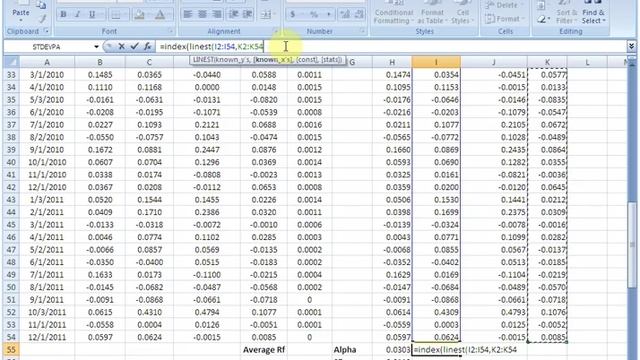Select the row 55 header
This screenshot has height=360, width=640.
pos(11,350)
